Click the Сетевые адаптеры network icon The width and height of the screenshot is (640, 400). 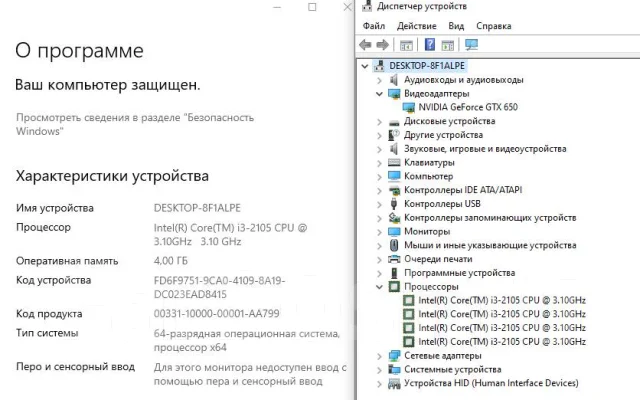(x=394, y=356)
